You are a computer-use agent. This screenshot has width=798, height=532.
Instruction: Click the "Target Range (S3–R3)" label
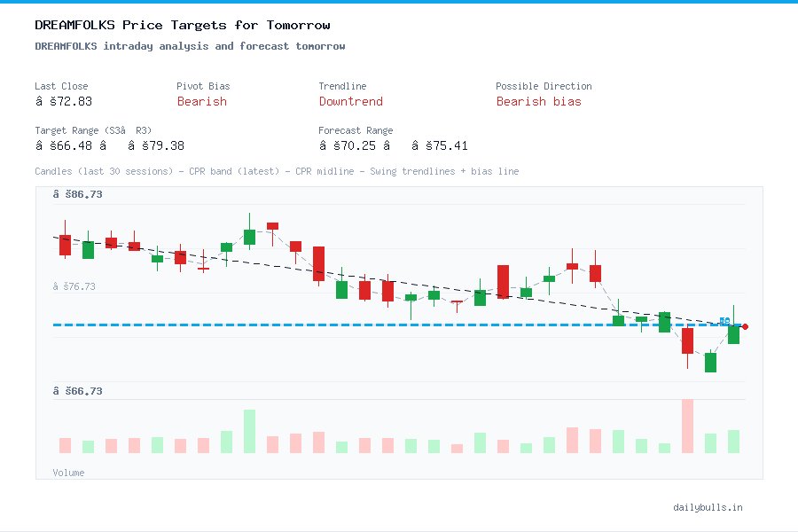point(93,130)
